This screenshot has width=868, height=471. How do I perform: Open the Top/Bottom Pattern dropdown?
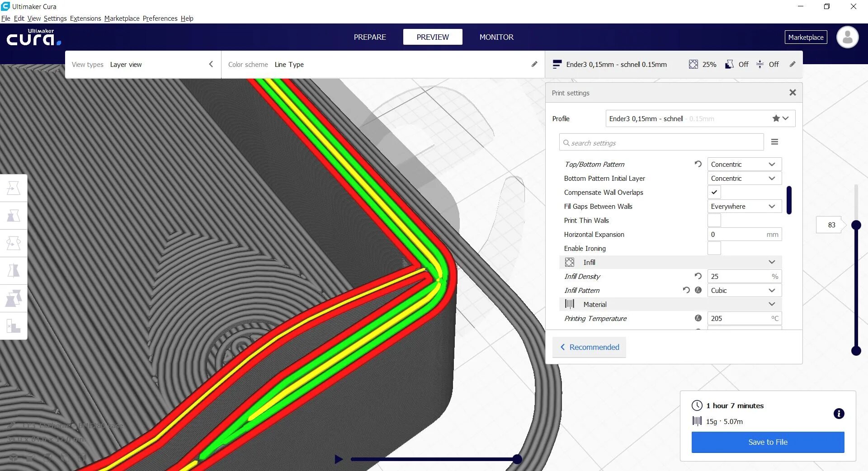[x=744, y=164]
